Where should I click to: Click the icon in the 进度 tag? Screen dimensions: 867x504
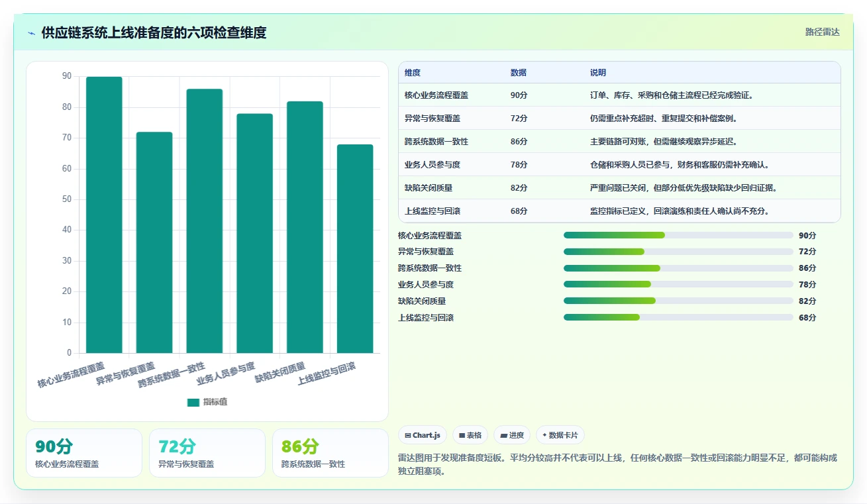[503, 436]
